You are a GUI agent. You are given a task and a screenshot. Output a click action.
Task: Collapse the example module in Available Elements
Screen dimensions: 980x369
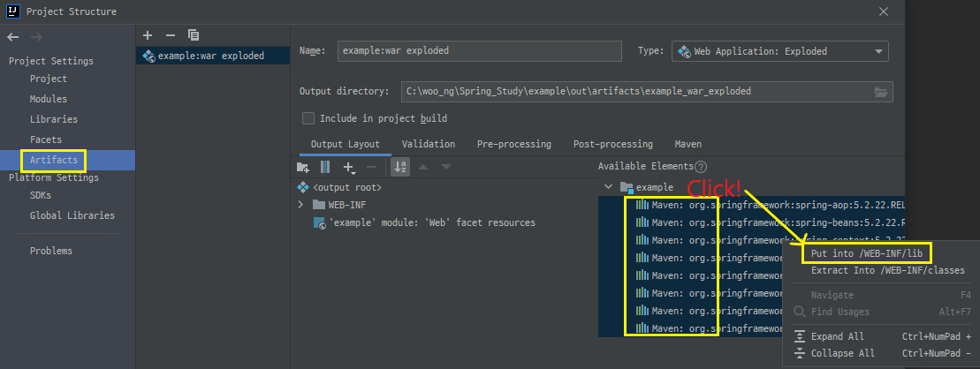pyautogui.click(x=608, y=186)
